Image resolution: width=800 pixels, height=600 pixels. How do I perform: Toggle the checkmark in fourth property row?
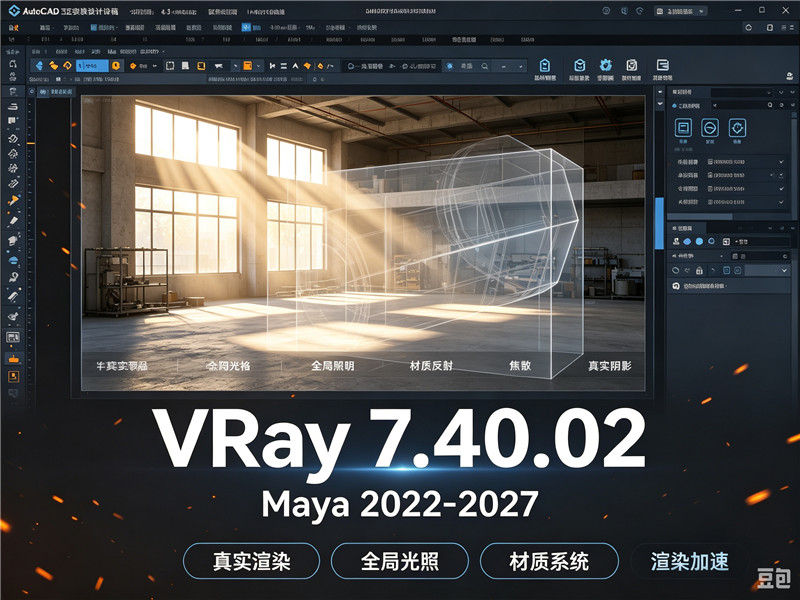point(781,202)
